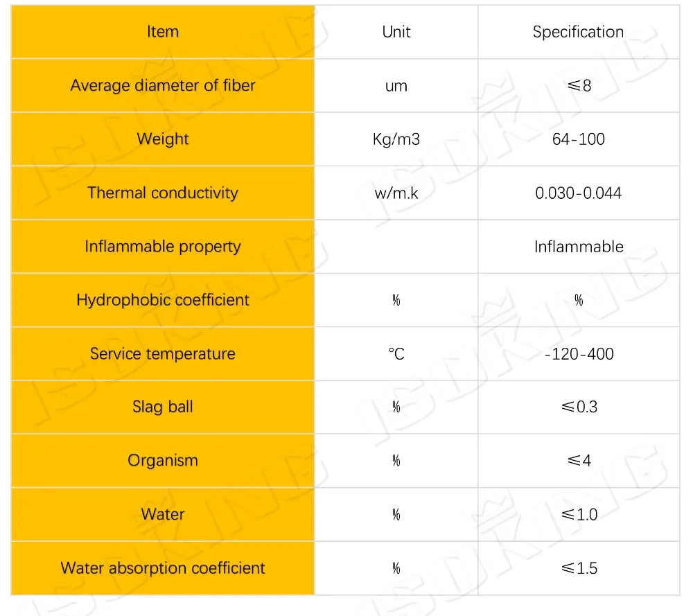693x616 pixels.
Task: Click the "Organism" item cell
Action: point(163,461)
